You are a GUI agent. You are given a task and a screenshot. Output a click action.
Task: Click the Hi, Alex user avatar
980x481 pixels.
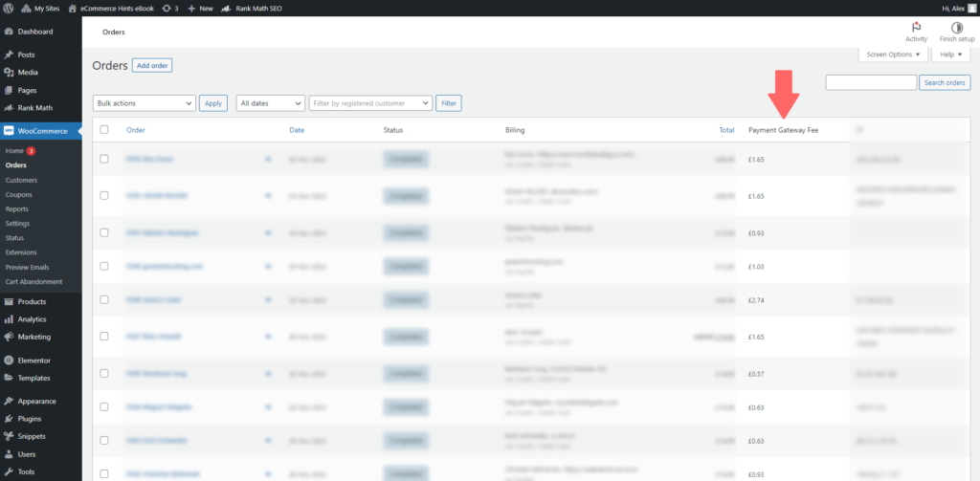(970, 8)
